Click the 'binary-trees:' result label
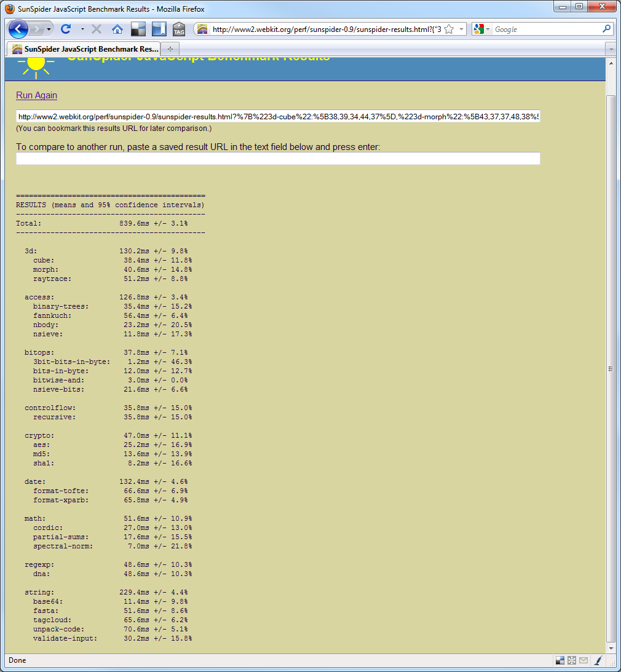This screenshot has width=621, height=672. (x=61, y=306)
